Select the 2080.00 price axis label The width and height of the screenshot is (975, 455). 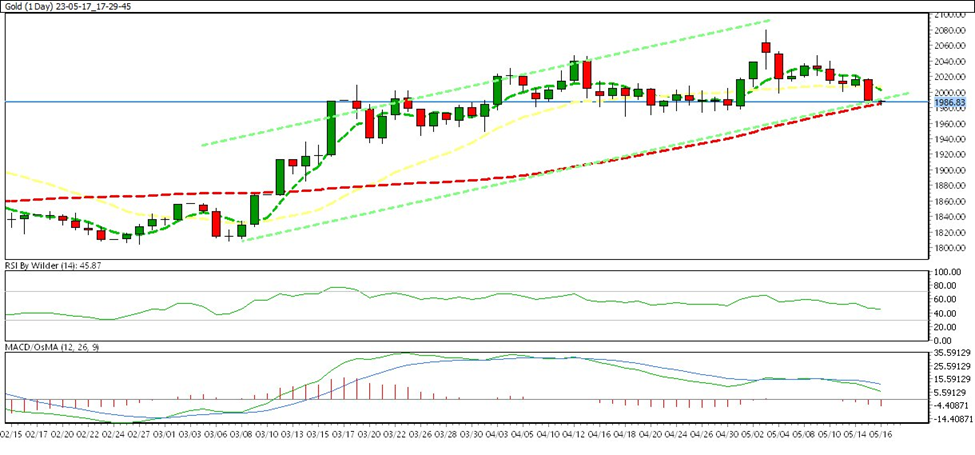point(949,30)
